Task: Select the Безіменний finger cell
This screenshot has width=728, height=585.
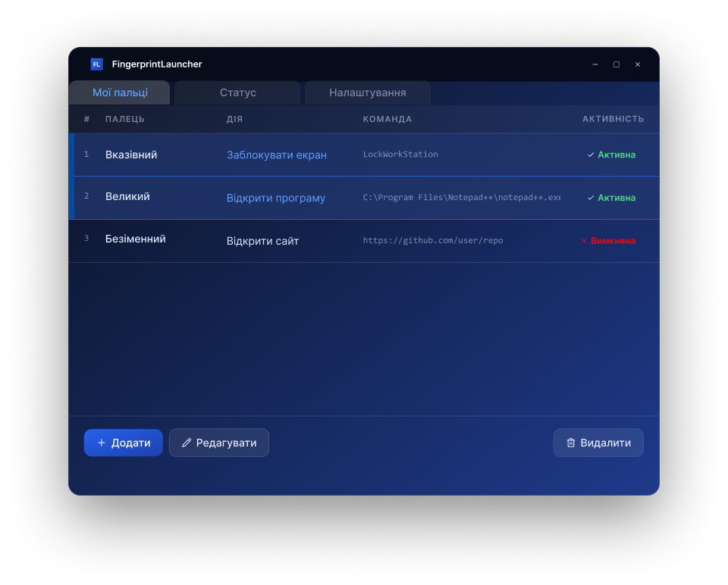Action: pos(136,239)
